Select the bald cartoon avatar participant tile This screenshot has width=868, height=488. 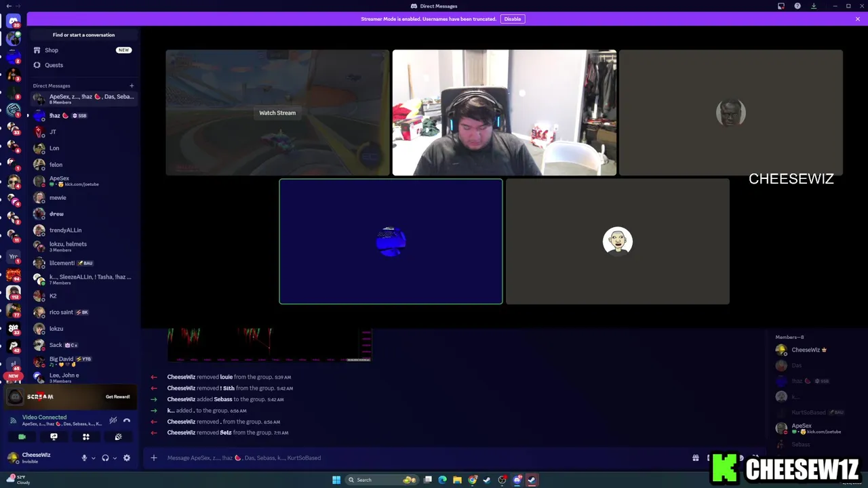tap(618, 241)
